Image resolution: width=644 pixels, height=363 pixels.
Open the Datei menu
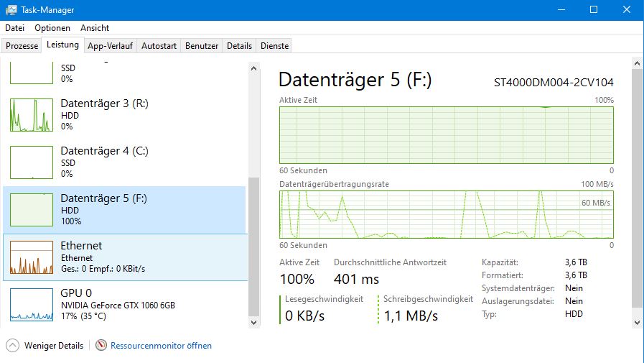coord(14,28)
